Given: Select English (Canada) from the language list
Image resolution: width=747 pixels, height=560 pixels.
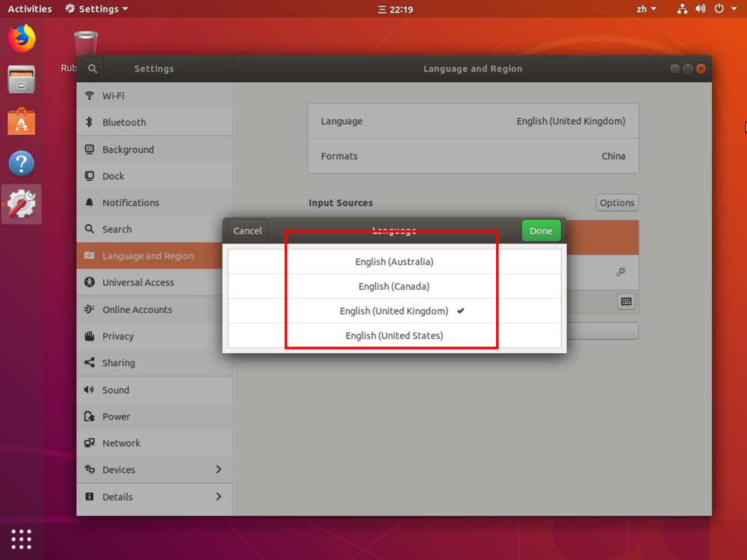Looking at the screenshot, I should pos(394,286).
